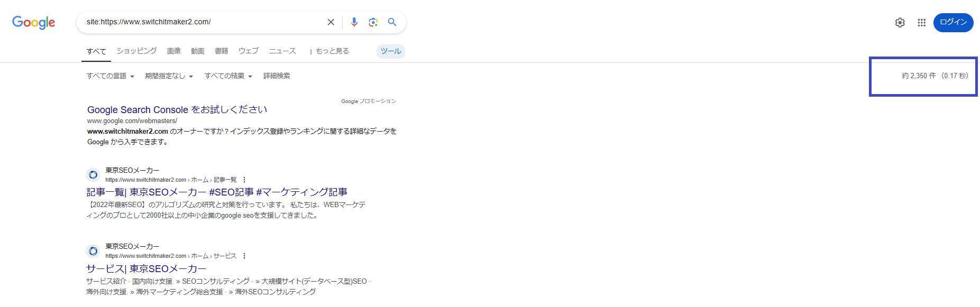Click the ログイン button
This screenshot has width=980, height=307.
(x=953, y=22)
